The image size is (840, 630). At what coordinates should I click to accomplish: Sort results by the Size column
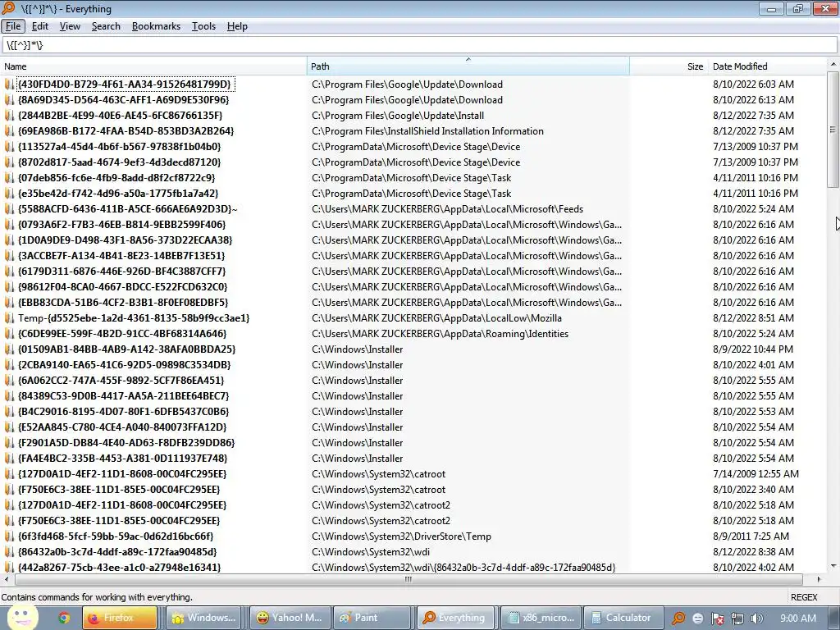click(669, 66)
